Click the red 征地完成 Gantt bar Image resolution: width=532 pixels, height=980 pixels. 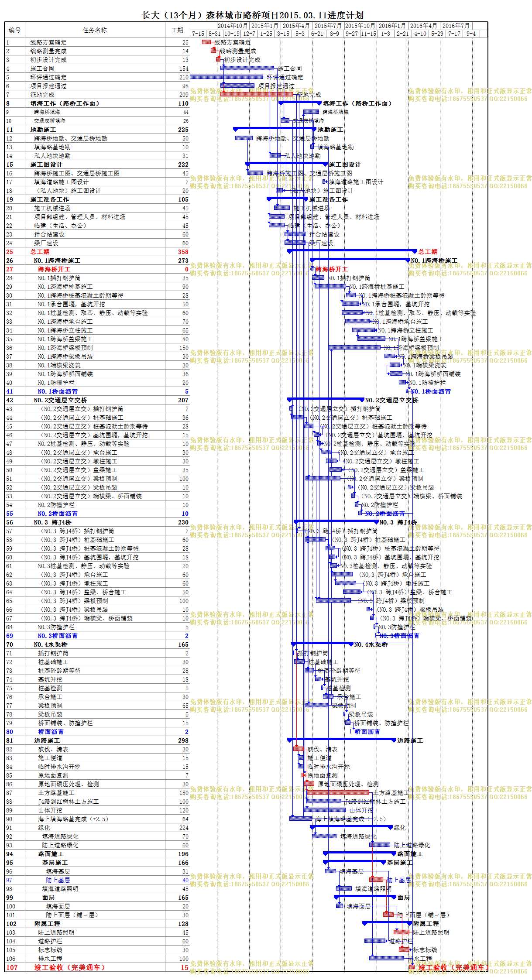[x=257, y=94]
